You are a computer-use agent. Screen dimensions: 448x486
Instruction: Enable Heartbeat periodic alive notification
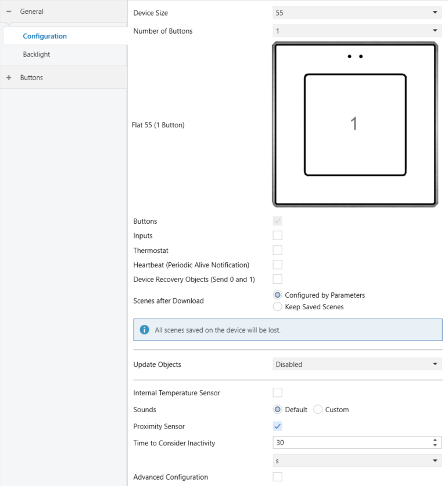[x=278, y=265]
